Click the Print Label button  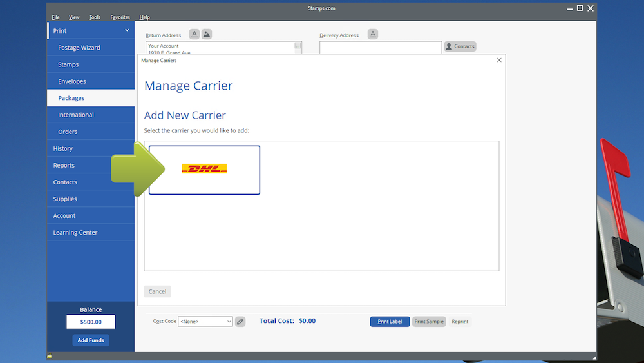click(390, 321)
